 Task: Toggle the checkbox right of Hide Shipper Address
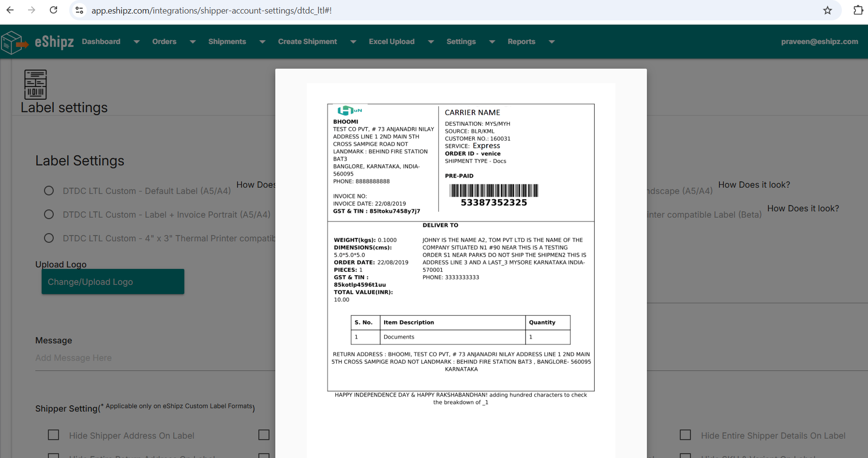tap(264, 435)
